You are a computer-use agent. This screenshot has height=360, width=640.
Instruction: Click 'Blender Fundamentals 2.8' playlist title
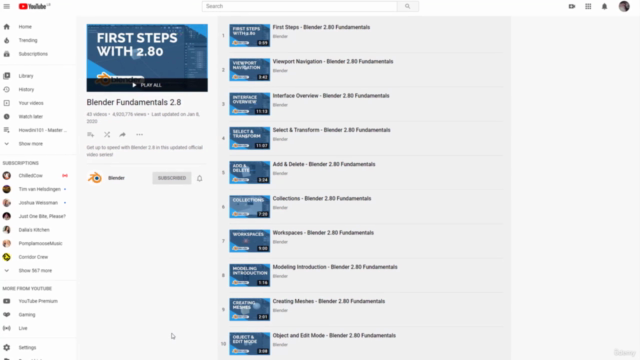pyautogui.click(x=134, y=102)
